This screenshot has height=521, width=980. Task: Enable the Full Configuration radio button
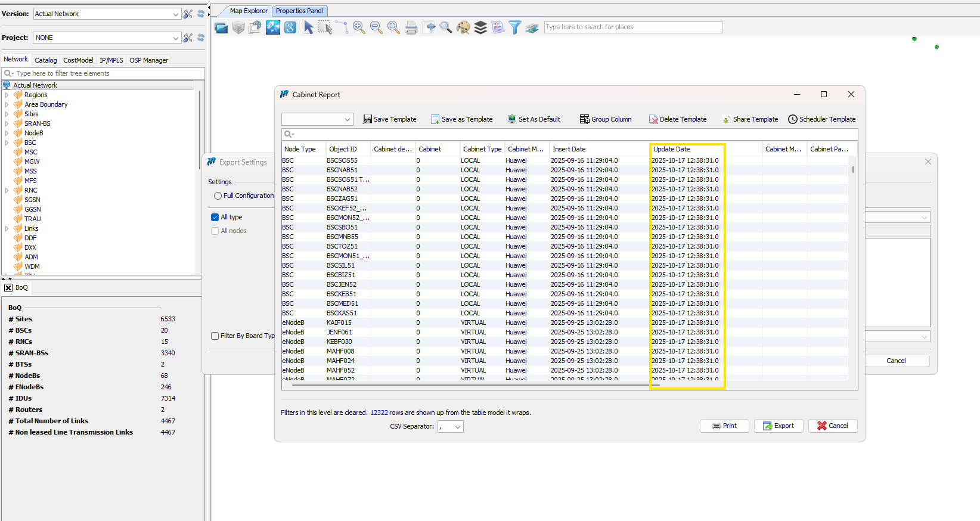(218, 196)
